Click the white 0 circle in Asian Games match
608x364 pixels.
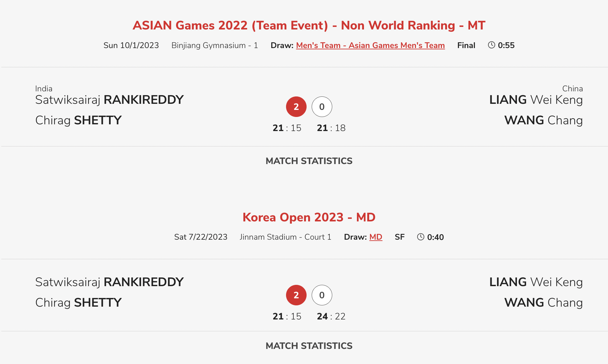[x=322, y=107]
